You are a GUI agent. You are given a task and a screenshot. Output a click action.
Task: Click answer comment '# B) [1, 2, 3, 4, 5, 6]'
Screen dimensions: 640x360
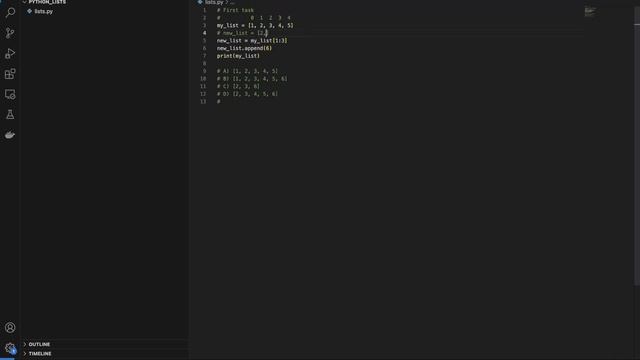click(252, 79)
